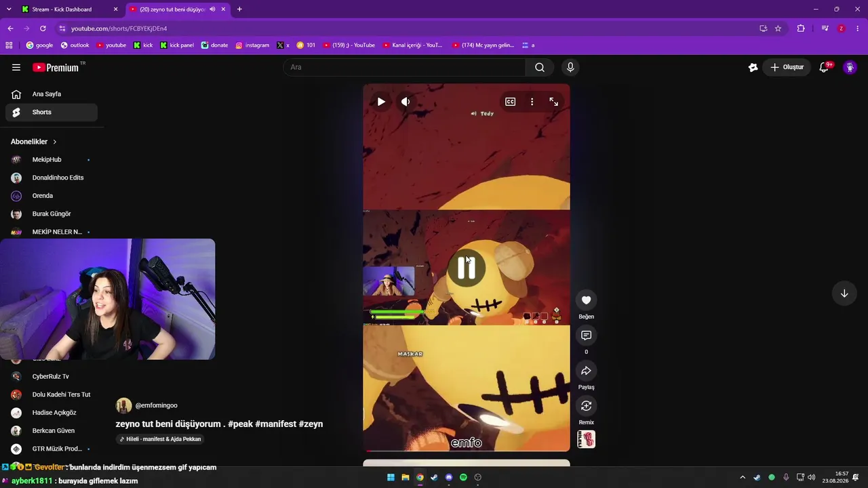Open the Short's three-dot more menu

(x=532, y=102)
